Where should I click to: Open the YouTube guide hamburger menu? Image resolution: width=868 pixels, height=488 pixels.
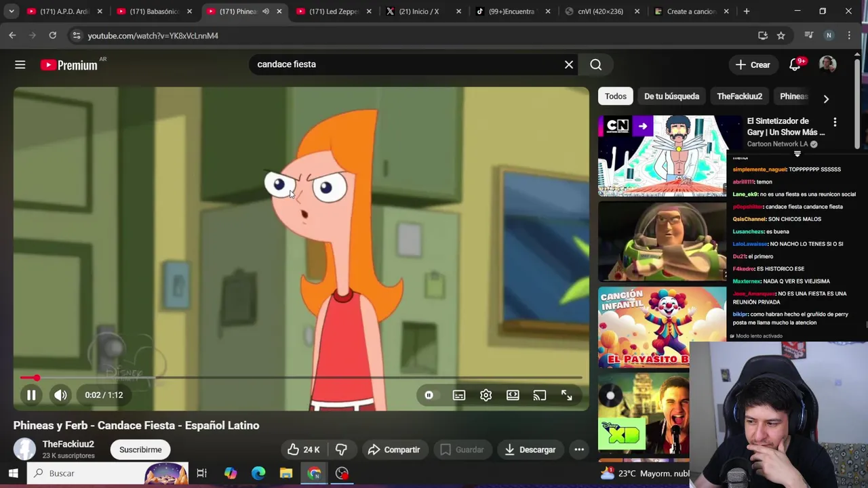click(x=20, y=64)
